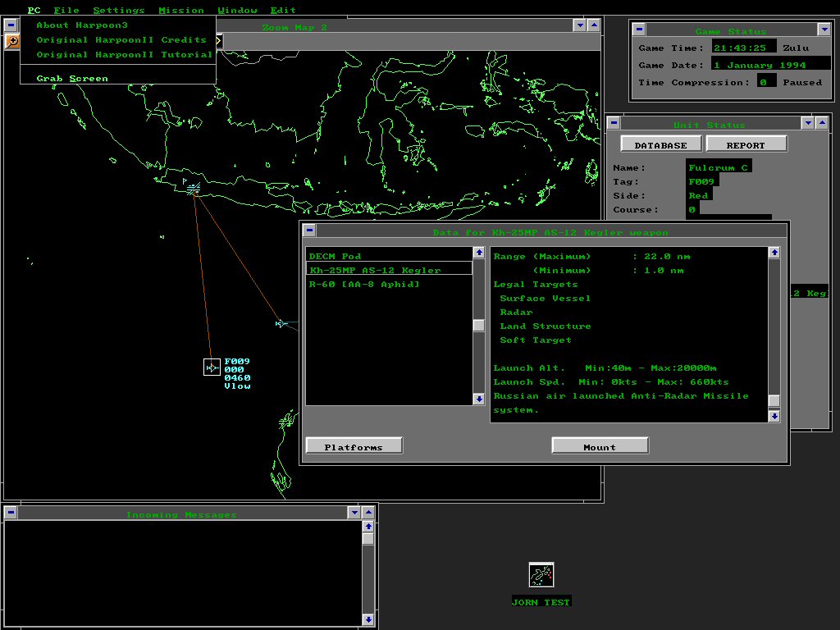This screenshot has width=840, height=630.
Task: Select Grab Screen menu entry
Action: coord(118,78)
